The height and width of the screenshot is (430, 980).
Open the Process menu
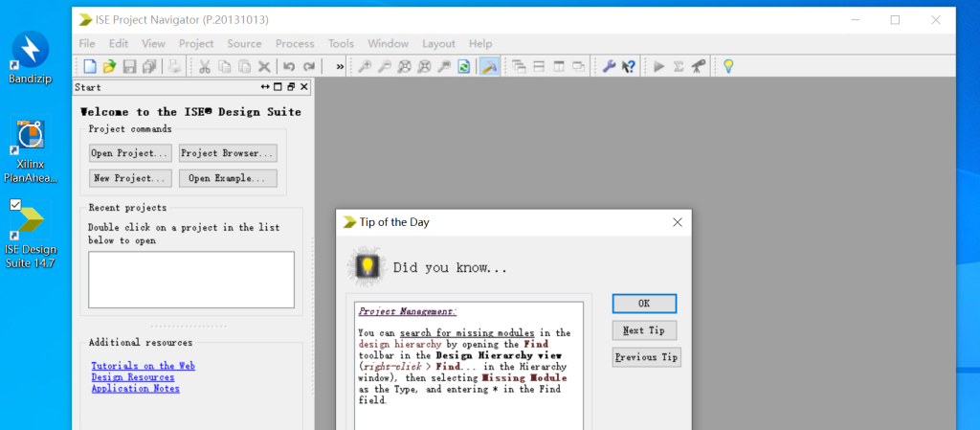click(295, 43)
